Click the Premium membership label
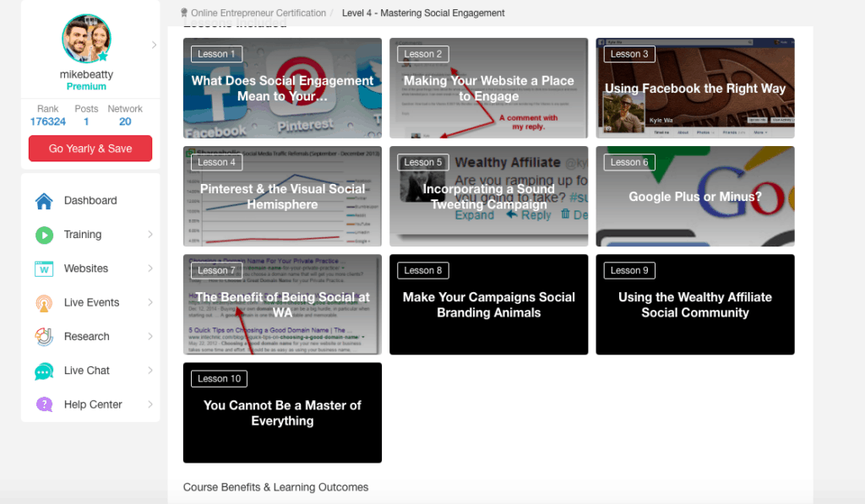 [x=87, y=87]
